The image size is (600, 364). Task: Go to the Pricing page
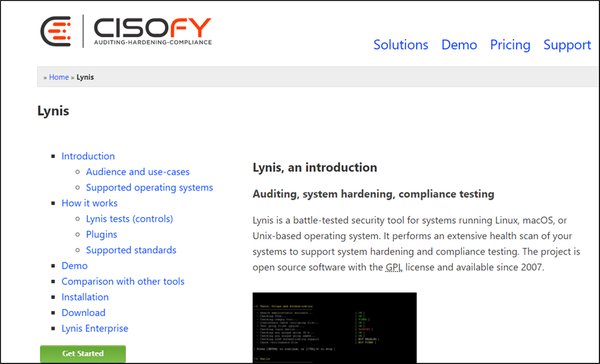(x=510, y=45)
